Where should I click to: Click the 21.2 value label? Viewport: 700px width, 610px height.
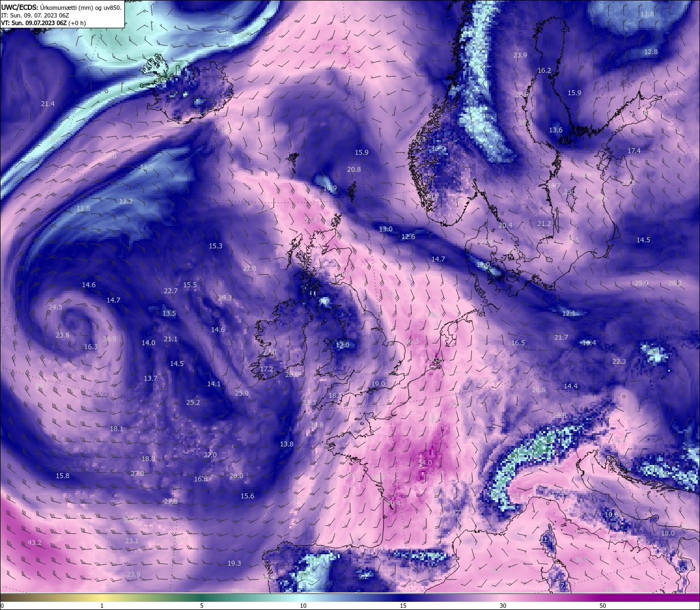coord(544,224)
